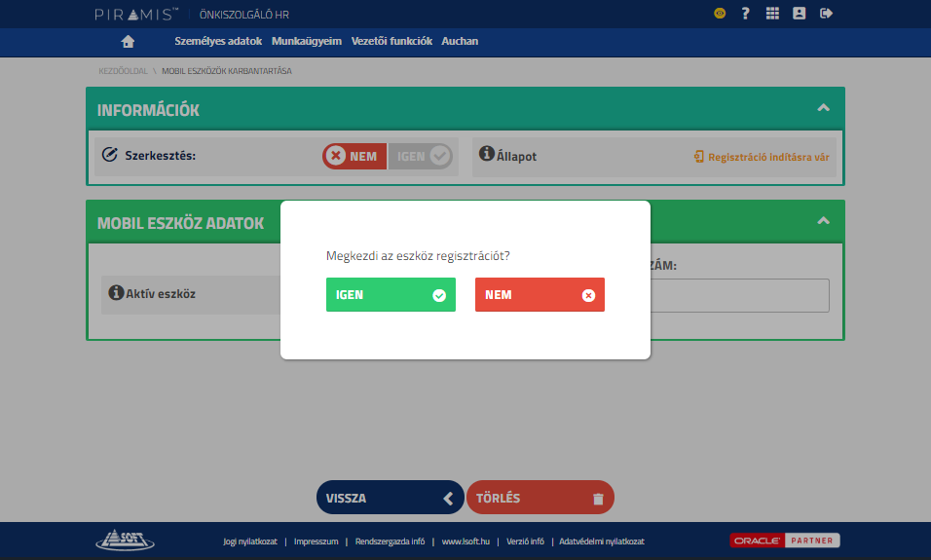Viewport: 931px width, 560px height.
Task: Open the Személyes adatok menu
Action: pos(218,41)
